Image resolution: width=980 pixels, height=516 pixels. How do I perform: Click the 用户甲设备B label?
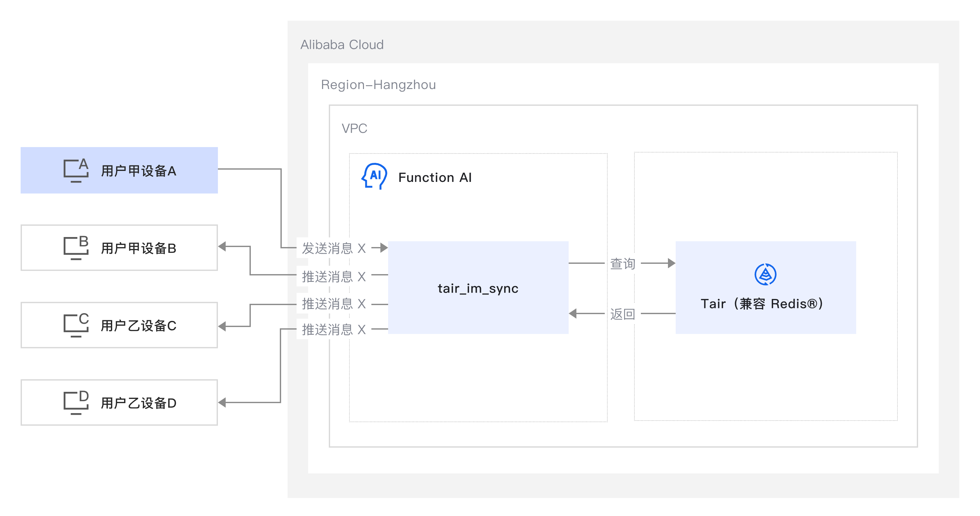coord(139,249)
